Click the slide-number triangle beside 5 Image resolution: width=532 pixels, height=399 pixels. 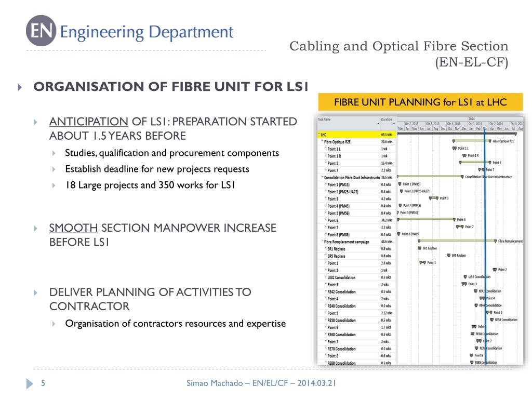30,383
